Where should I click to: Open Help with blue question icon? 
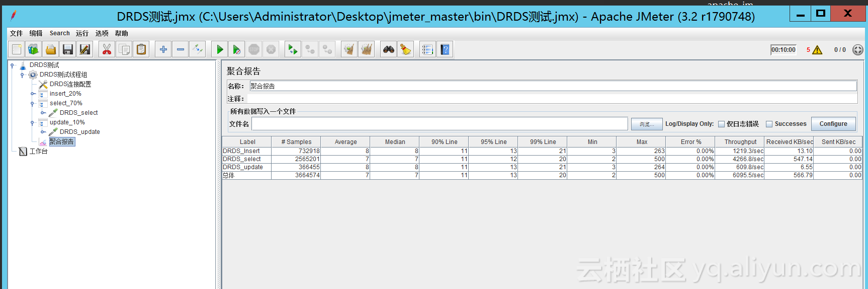click(x=445, y=49)
